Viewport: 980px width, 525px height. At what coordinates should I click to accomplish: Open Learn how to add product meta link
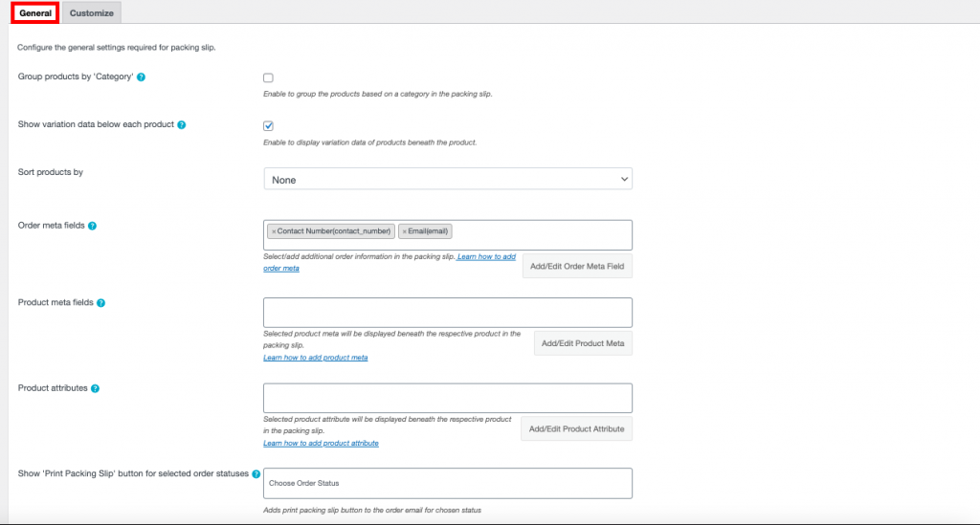[315, 358]
